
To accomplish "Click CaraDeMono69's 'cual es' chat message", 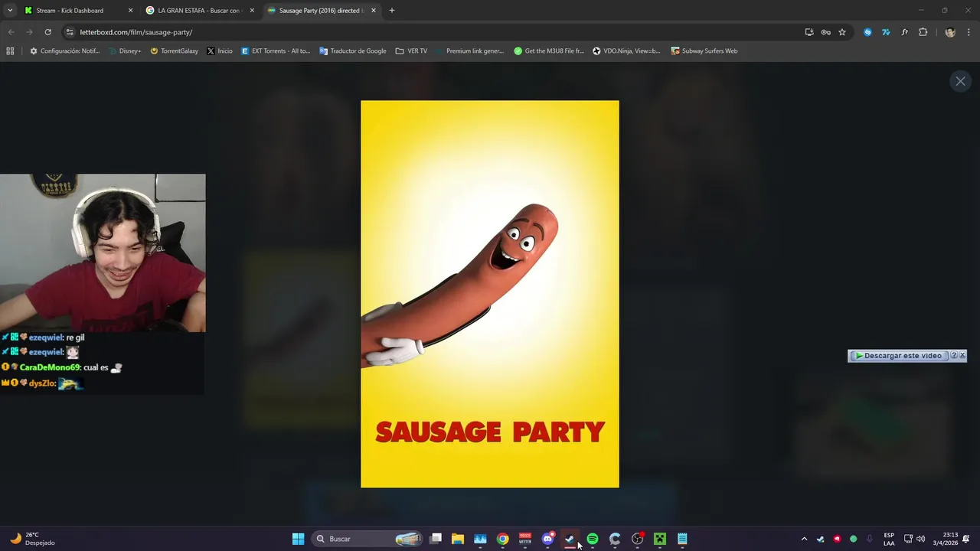I will pyautogui.click(x=62, y=367).
